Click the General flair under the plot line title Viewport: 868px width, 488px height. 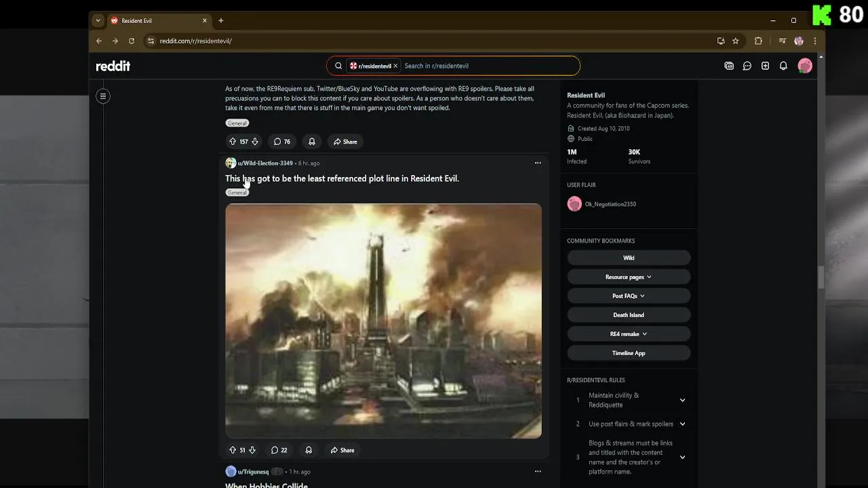(237, 192)
